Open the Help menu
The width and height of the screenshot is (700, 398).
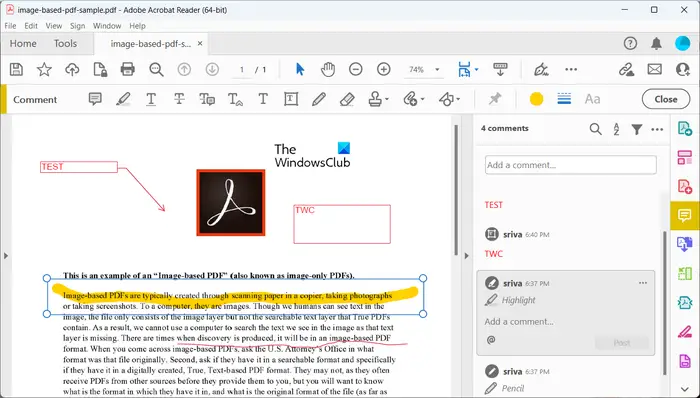[137, 26]
